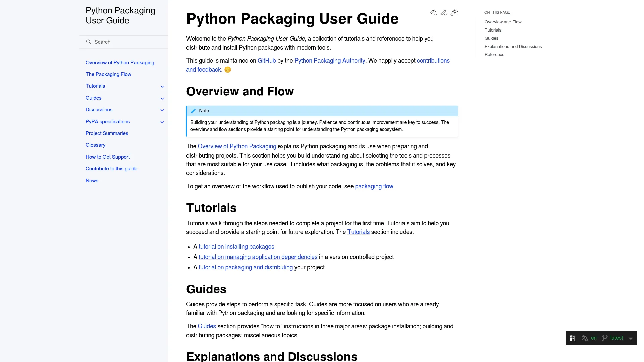
Task: Click the pencil icon in the Note box
Action: [193, 111]
